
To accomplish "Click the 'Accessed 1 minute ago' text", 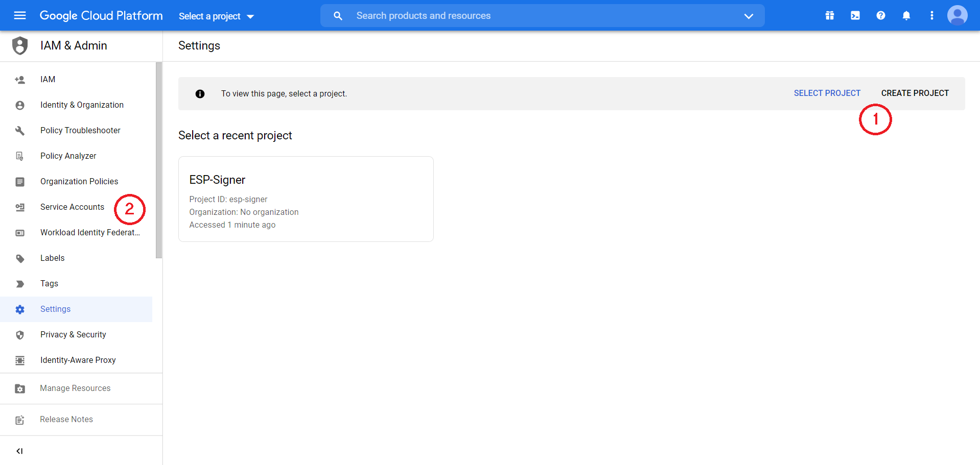I will click(232, 225).
